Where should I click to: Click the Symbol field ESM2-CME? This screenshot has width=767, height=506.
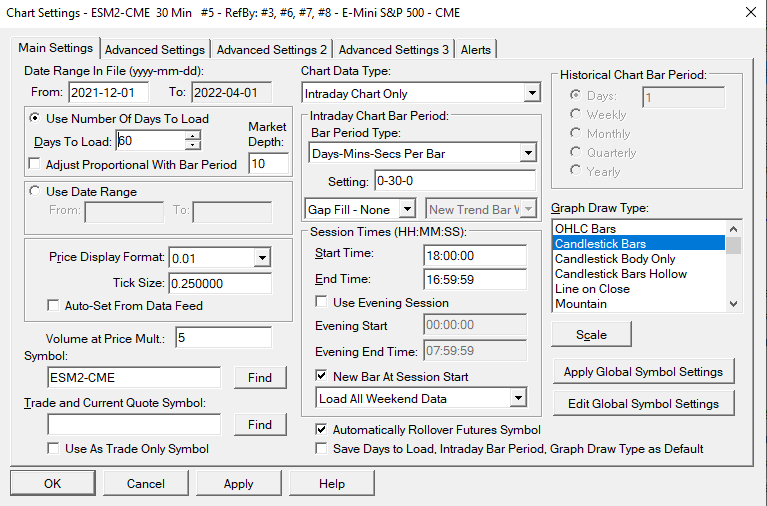tap(134, 377)
